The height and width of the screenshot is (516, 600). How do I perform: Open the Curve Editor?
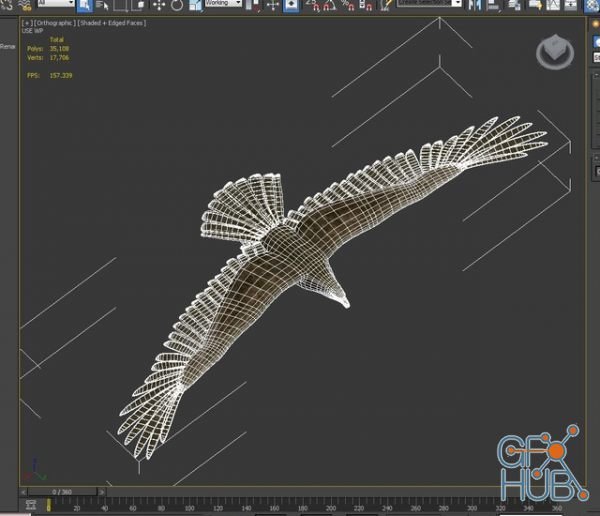[553, 5]
